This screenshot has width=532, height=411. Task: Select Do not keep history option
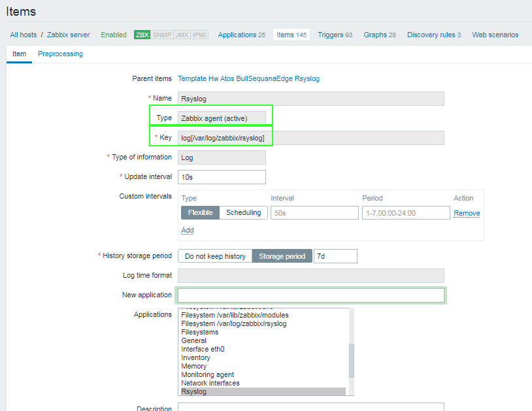pos(215,256)
